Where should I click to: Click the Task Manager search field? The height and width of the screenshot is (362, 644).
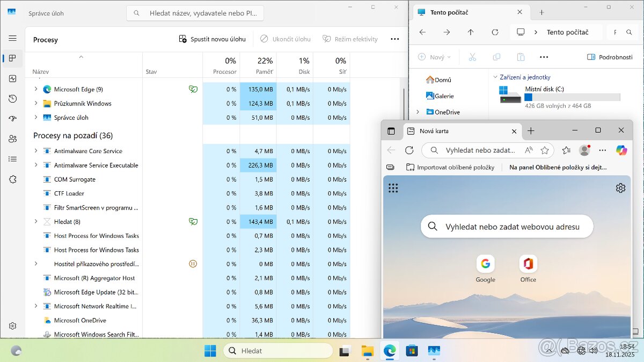click(193, 12)
